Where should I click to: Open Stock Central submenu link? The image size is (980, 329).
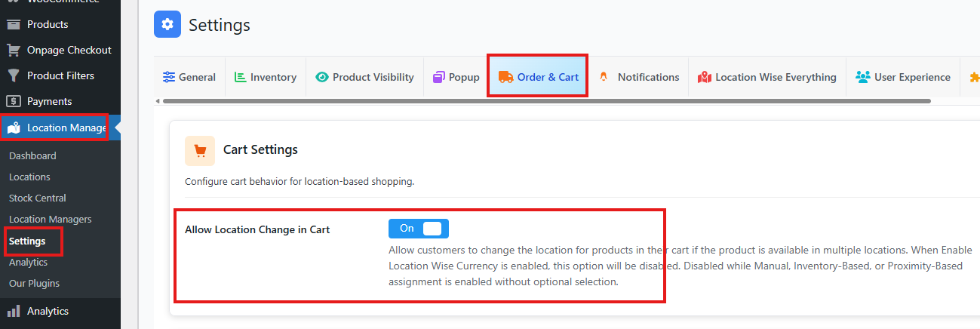coord(38,198)
